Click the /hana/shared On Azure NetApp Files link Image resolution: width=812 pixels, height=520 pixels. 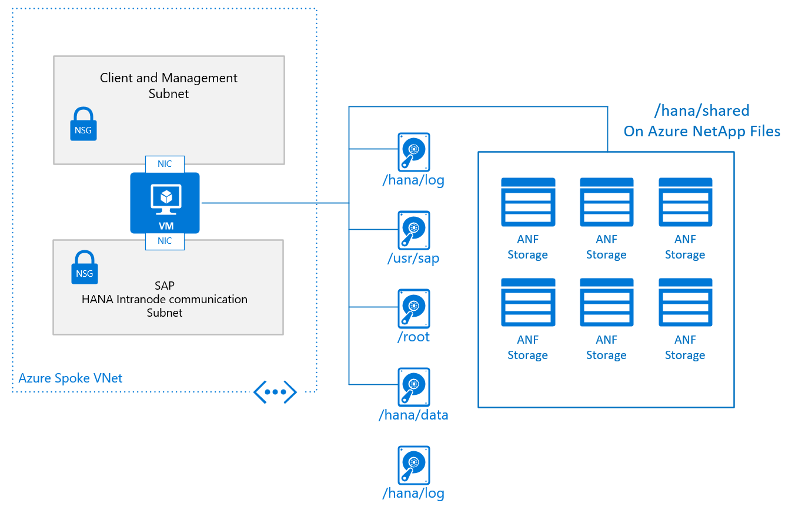click(701, 120)
